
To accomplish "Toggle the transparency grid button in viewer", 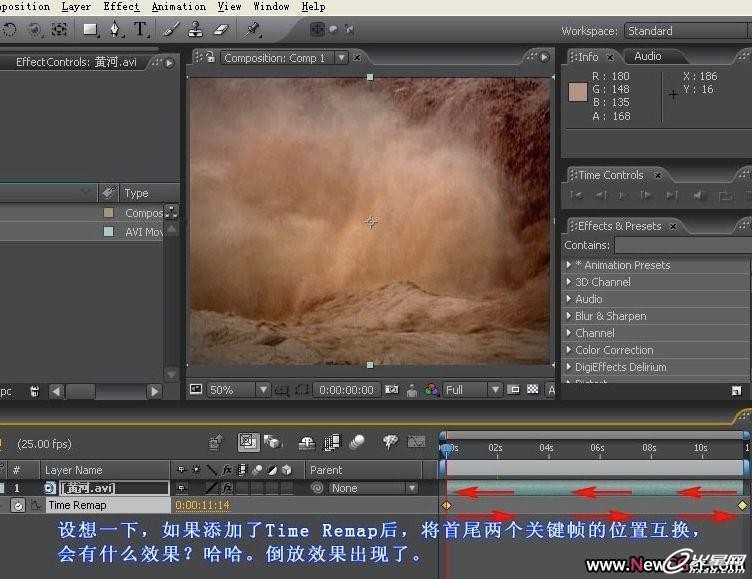I will [532, 390].
